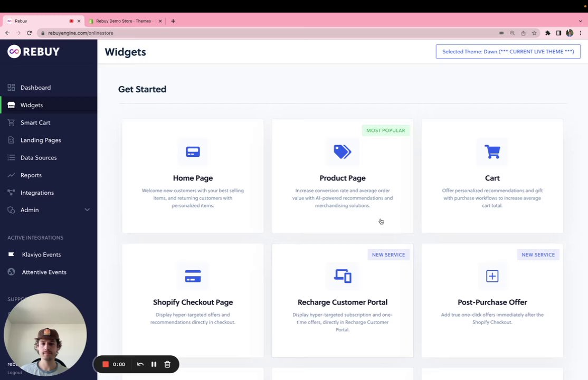Bookmark this page with the star icon
This screenshot has width=588, height=380.
pos(534,33)
